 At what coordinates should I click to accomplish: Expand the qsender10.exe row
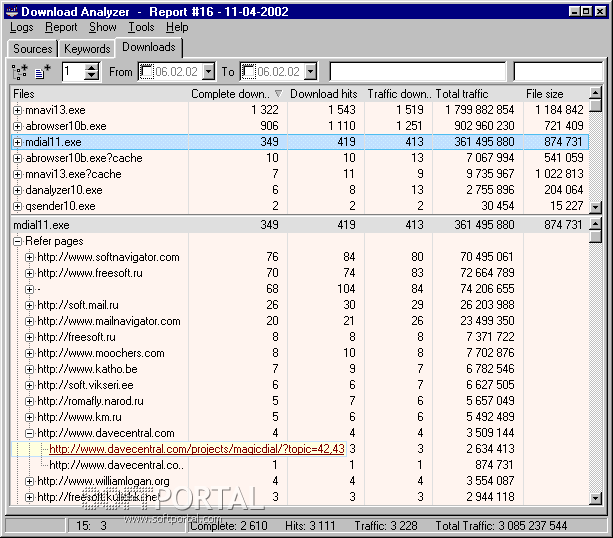(x=17, y=206)
